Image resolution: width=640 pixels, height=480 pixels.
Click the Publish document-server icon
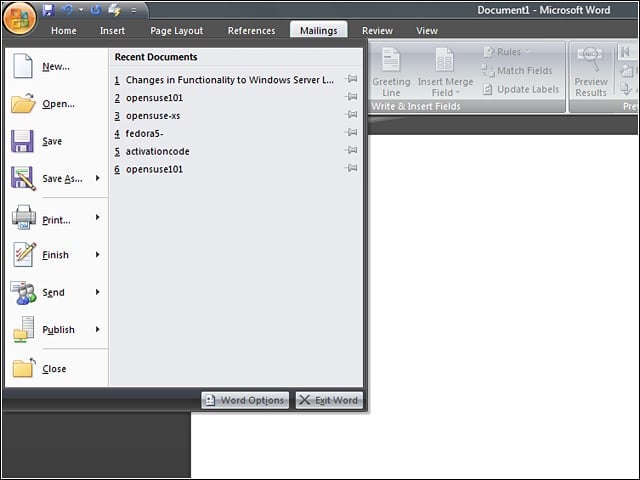point(23,329)
